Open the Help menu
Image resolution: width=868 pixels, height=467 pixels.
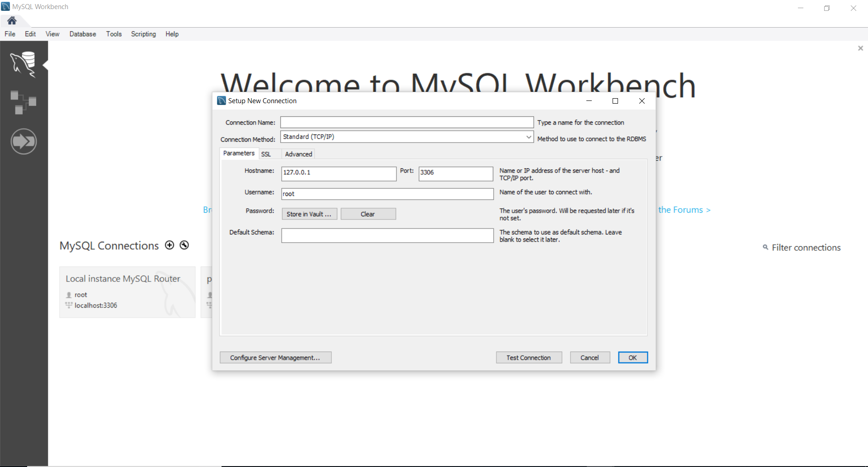click(x=172, y=34)
